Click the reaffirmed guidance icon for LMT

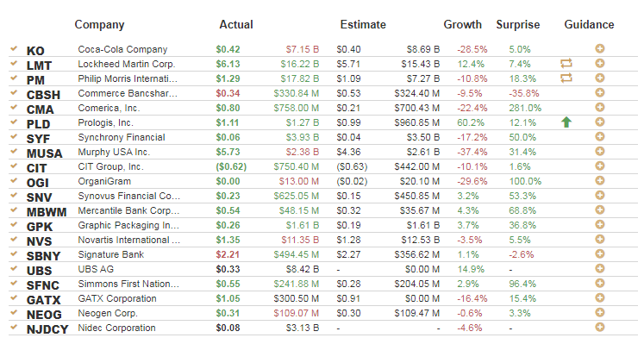pos(566,63)
